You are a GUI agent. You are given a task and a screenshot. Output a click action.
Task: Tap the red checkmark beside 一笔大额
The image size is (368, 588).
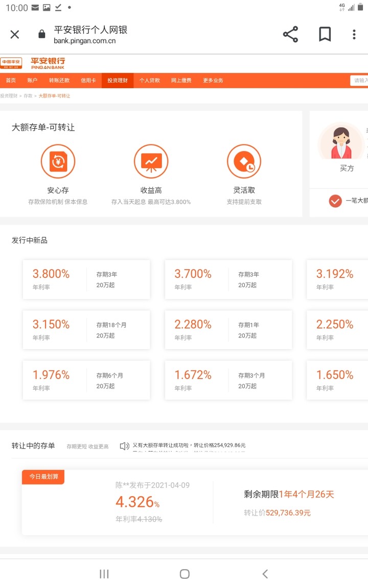tap(335, 201)
